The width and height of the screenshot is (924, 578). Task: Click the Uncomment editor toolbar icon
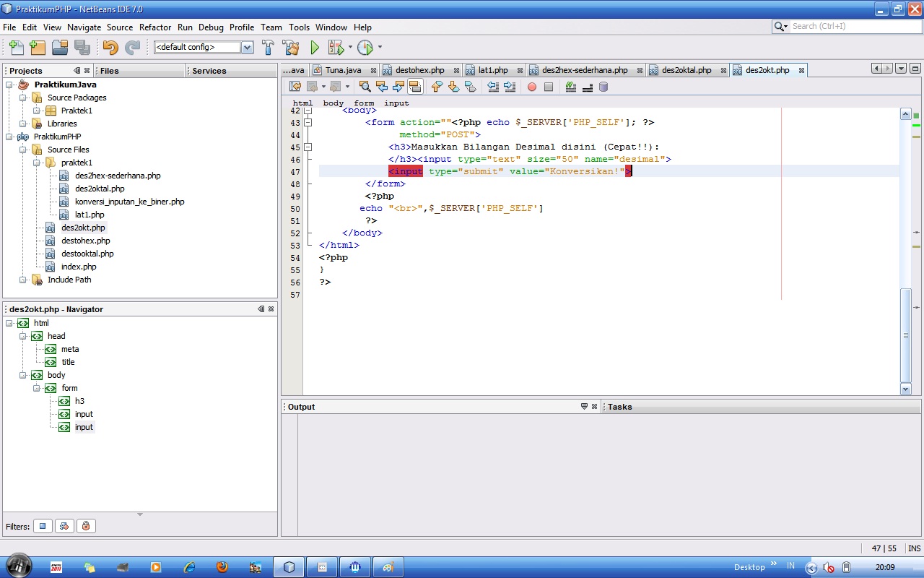pos(587,87)
